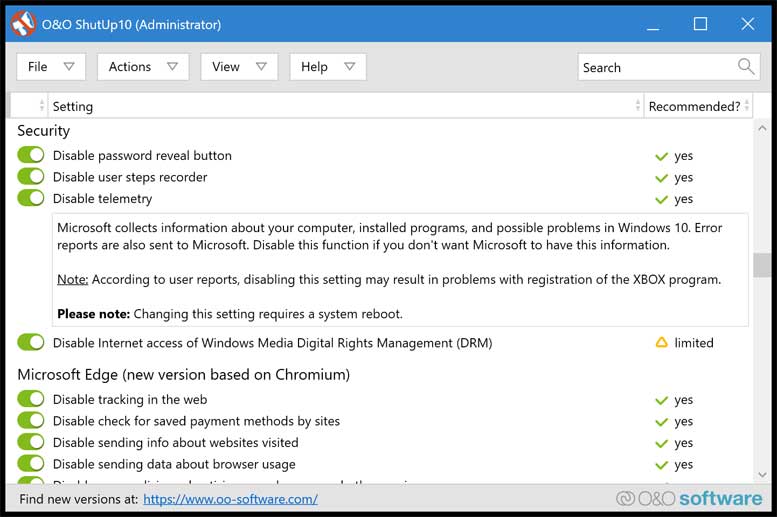Toggle Disable password reveal button switch
Image resolution: width=777 pixels, height=517 pixels.
31,155
